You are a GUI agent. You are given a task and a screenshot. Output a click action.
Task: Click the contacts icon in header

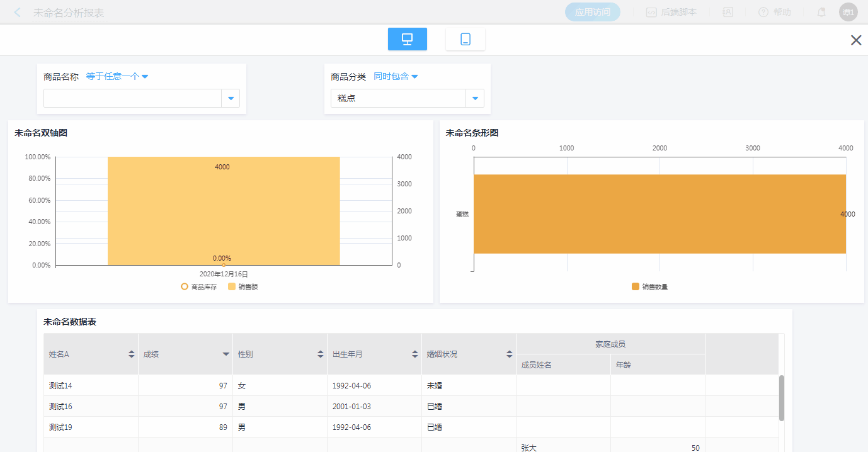pyautogui.click(x=728, y=12)
